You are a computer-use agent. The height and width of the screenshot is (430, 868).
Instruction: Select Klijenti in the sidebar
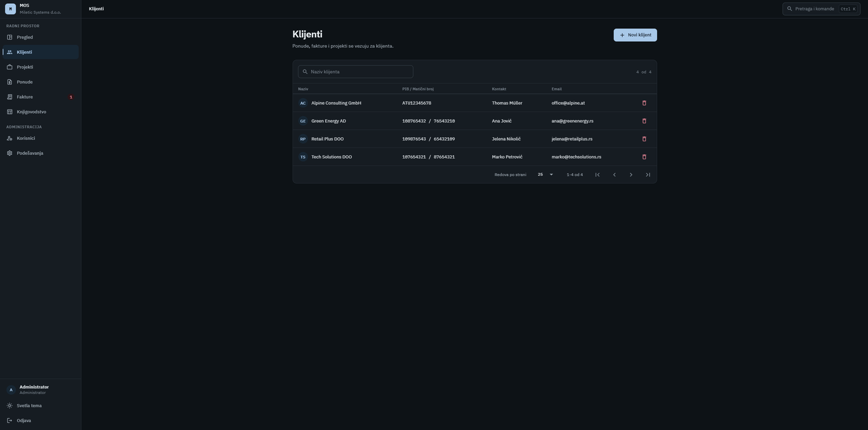tap(41, 52)
